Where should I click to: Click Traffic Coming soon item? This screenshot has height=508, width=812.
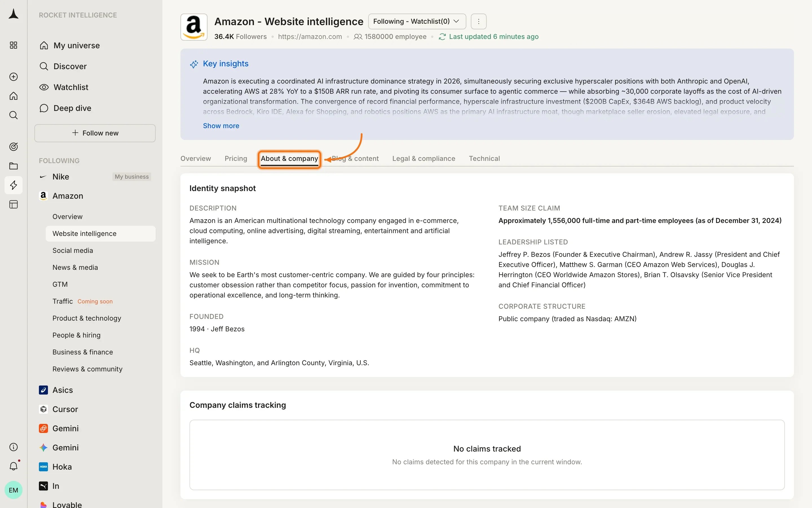(x=83, y=301)
